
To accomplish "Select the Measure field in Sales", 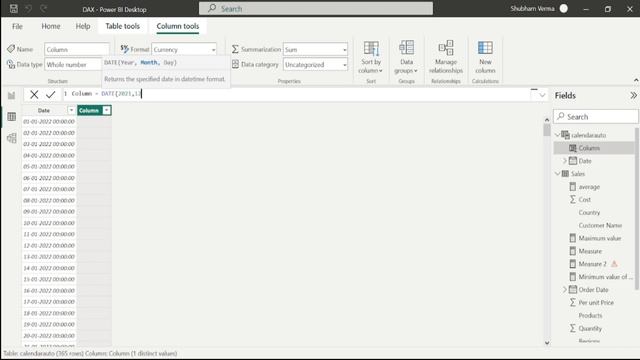I will click(x=590, y=251).
